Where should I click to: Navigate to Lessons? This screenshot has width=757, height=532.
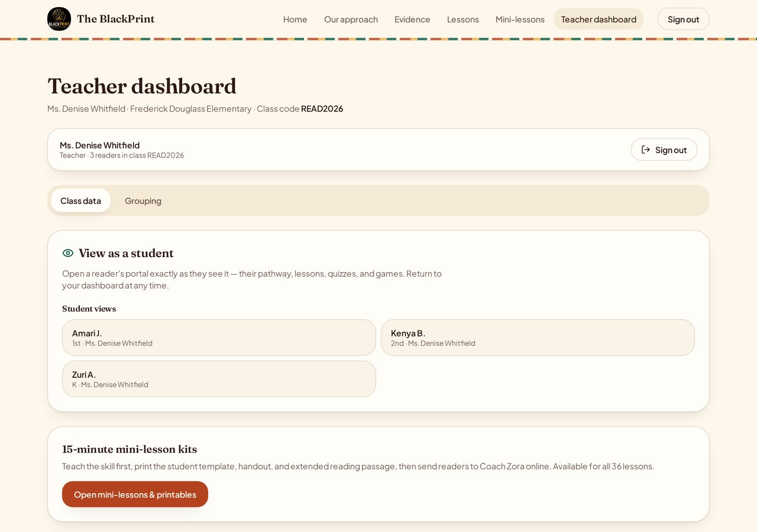click(463, 19)
